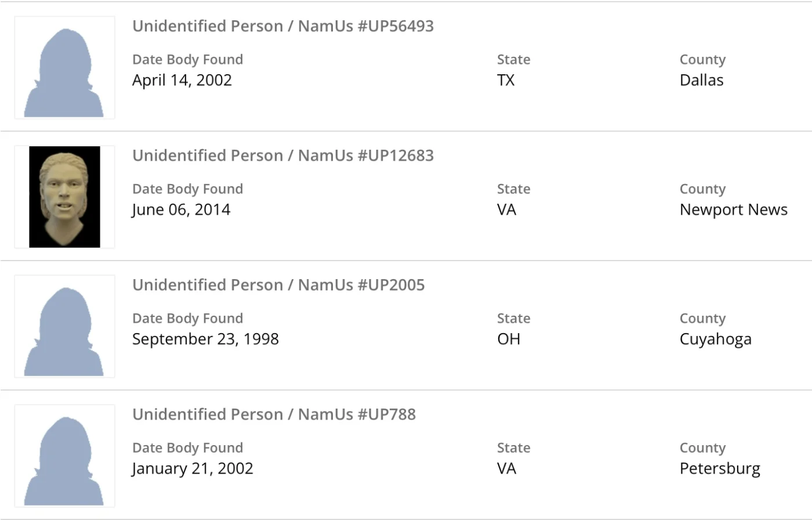Go to the NamUs #UP788 case
Image resolution: width=812 pixels, height=520 pixels.
click(x=274, y=414)
